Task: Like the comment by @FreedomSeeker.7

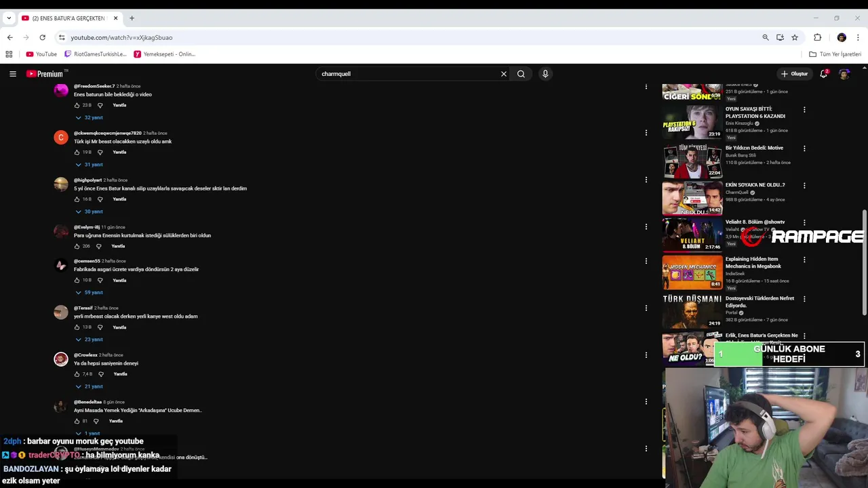Action: tap(77, 105)
